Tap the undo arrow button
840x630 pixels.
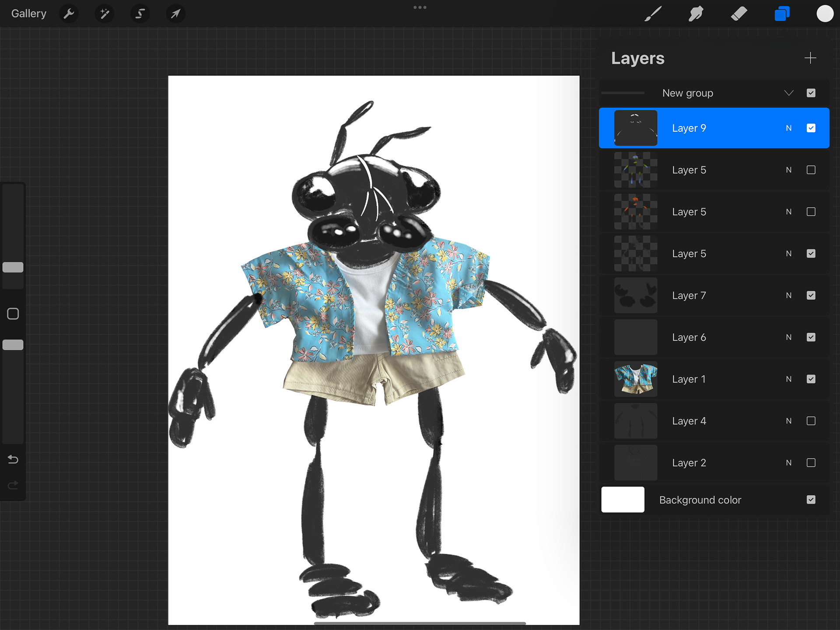coord(13,459)
